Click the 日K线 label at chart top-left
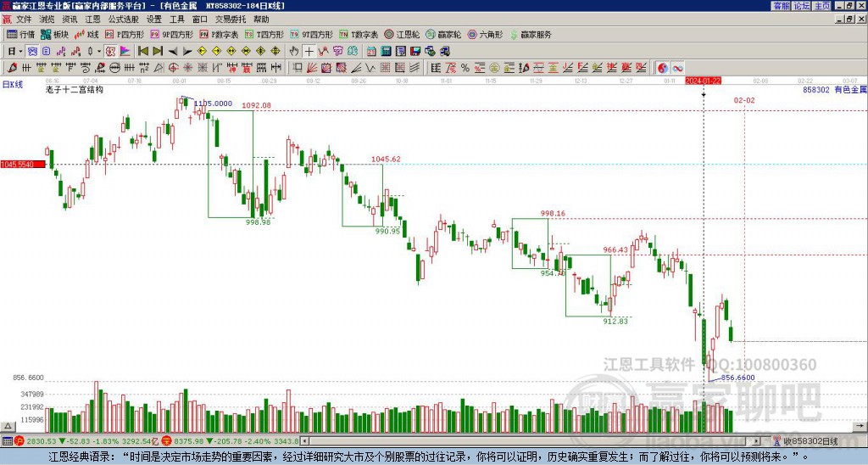The image size is (868, 465). [x=13, y=85]
